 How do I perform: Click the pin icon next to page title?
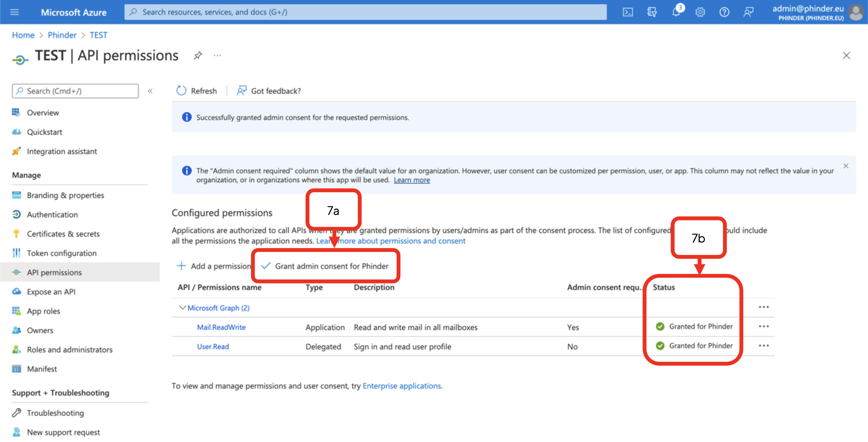tap(198, 55)
